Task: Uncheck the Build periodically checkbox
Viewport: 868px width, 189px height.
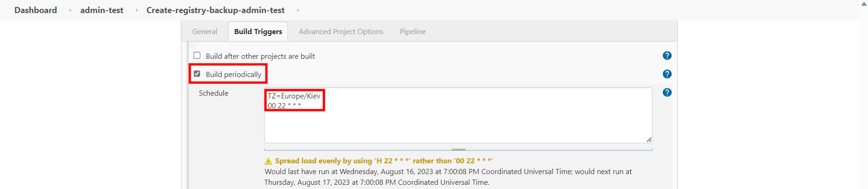Action: 197,74
